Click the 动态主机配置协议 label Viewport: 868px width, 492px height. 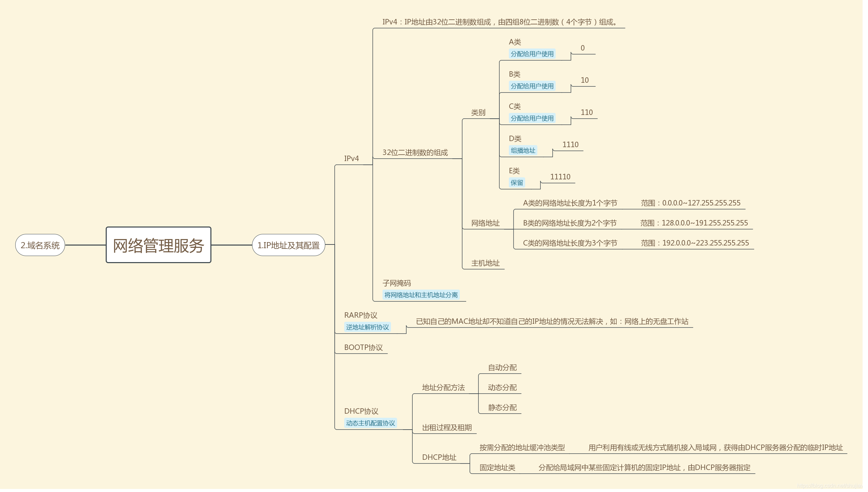tap(370, 423)
